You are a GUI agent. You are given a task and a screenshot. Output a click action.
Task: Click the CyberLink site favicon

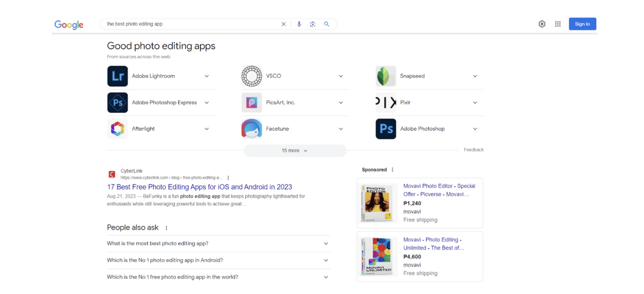[112, 174]
